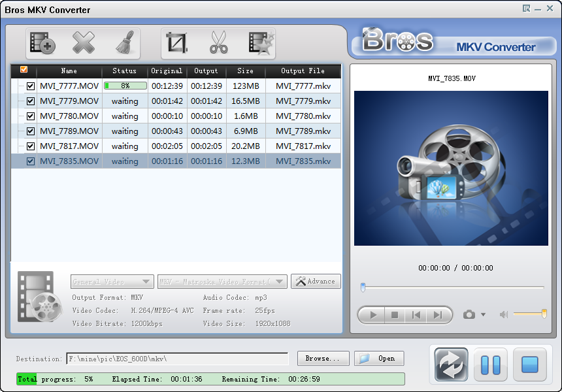
Task: Click the Output File column header
Action: click(303, 71)
